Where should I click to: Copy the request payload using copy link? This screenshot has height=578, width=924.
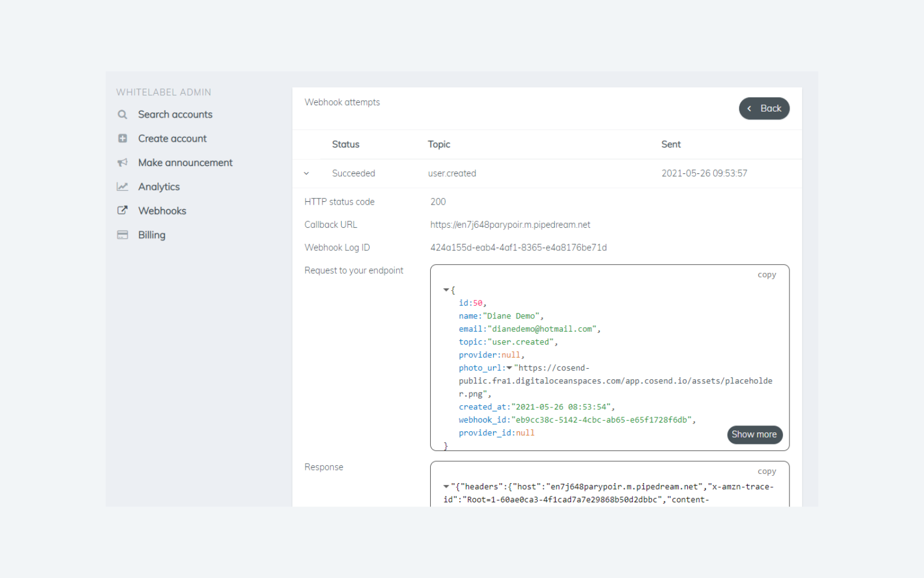[x=766, y=275]
